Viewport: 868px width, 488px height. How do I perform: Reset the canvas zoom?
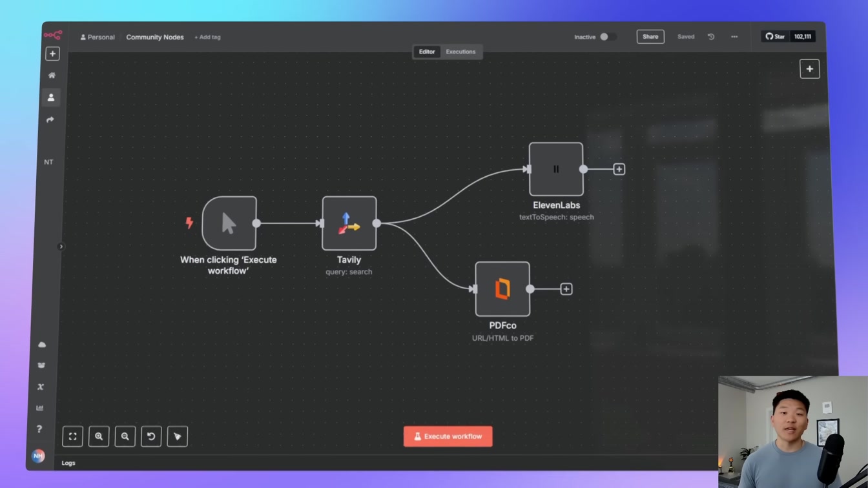(x=151, y=436)
